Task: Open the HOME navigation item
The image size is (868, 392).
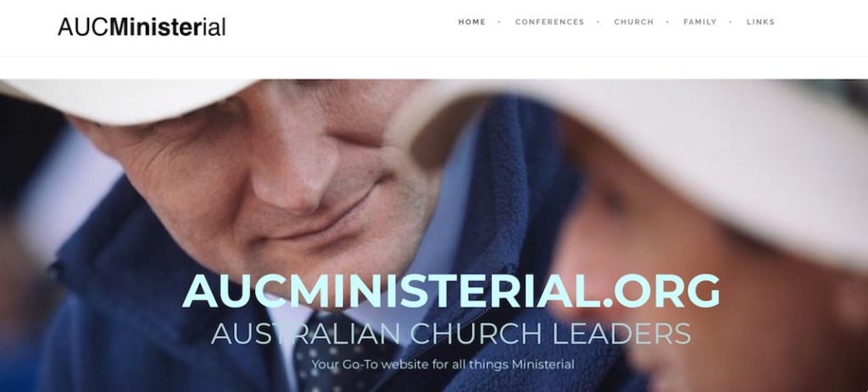Action: (x=471, y=22)
